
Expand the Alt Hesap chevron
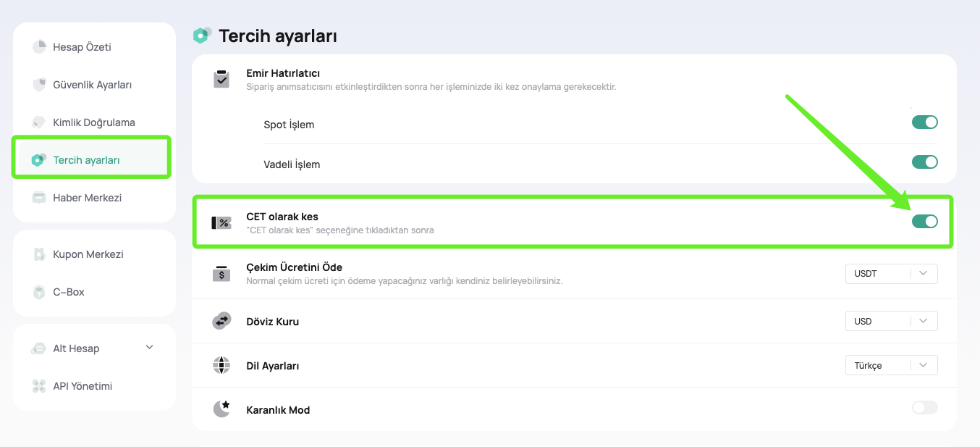(x=150, y=347)
